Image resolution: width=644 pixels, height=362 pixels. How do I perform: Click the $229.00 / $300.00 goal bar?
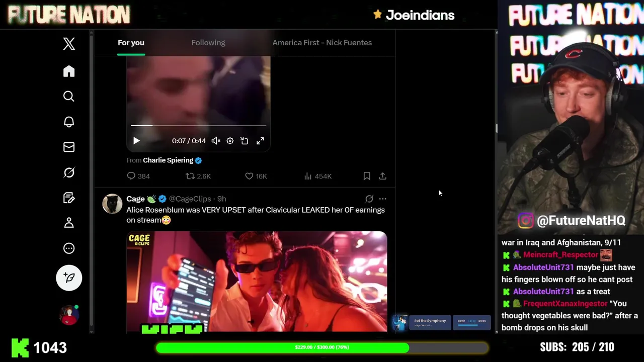tap(322, 347)
